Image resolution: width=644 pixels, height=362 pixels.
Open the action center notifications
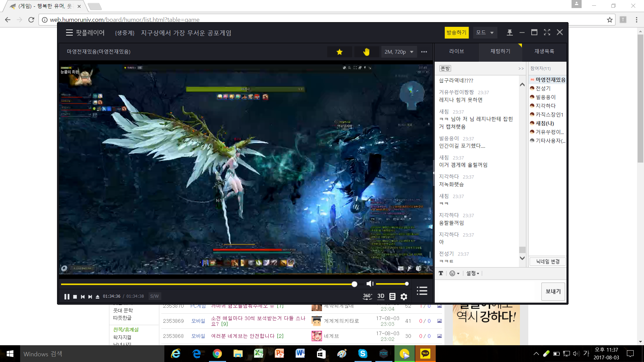(x=630, y=354)
